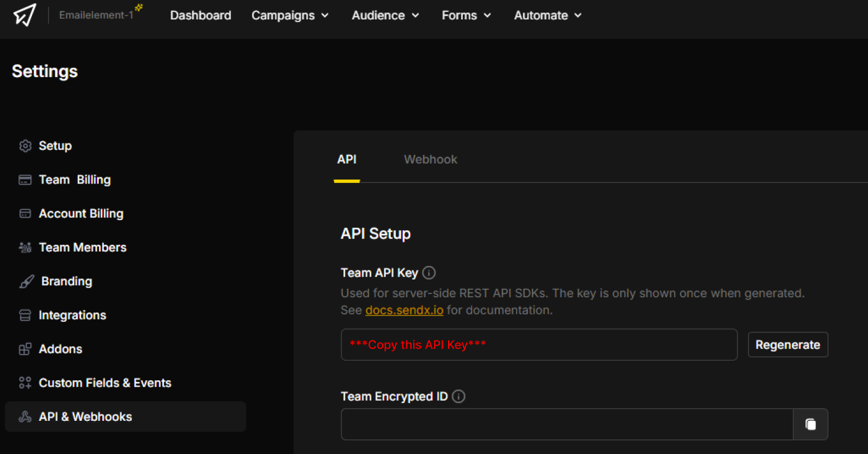Click the Emailelement-1 team name
The width and height of the screenshot is (868, 454).
click(x=96, y=15)
